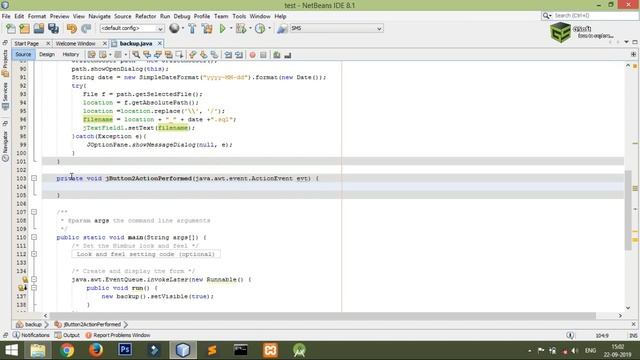Viewport: 640px width, 360px height.
Task: Collapse the jButton2ActionPerformed method fold
Action: (34, 178)
